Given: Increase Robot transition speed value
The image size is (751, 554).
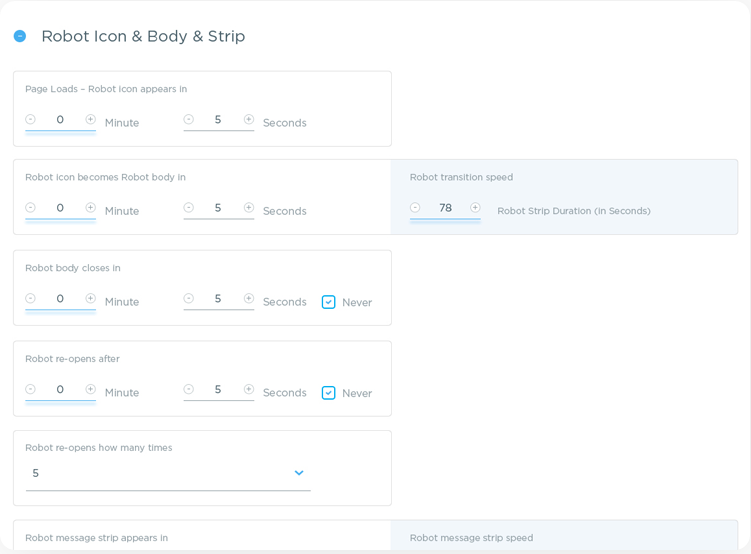Looking at the screenshot, I should [x=475, y=208].
